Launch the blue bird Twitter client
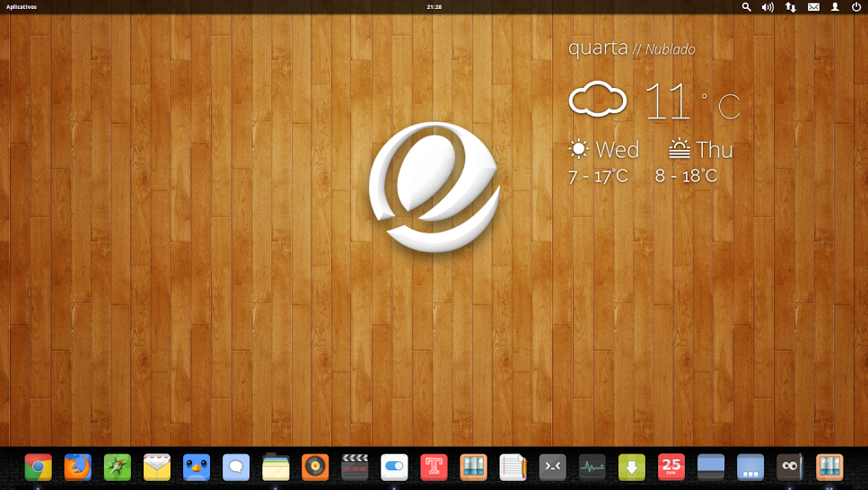 click(197, 467)
